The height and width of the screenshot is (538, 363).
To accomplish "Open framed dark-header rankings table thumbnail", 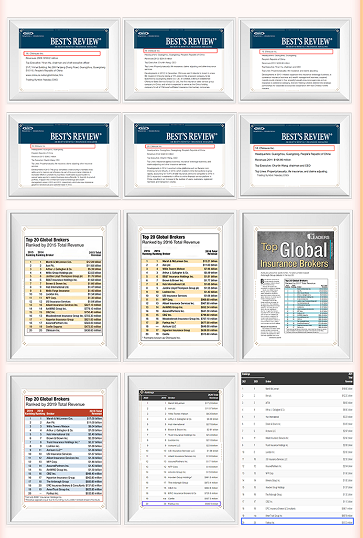I will coord(180,449).
